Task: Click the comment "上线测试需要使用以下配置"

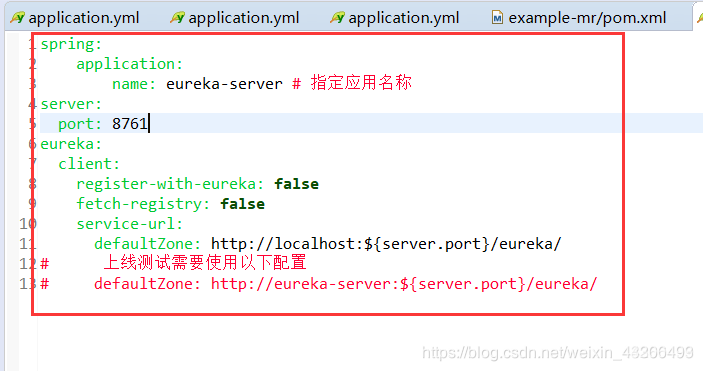Action: [x=205, y=263]
